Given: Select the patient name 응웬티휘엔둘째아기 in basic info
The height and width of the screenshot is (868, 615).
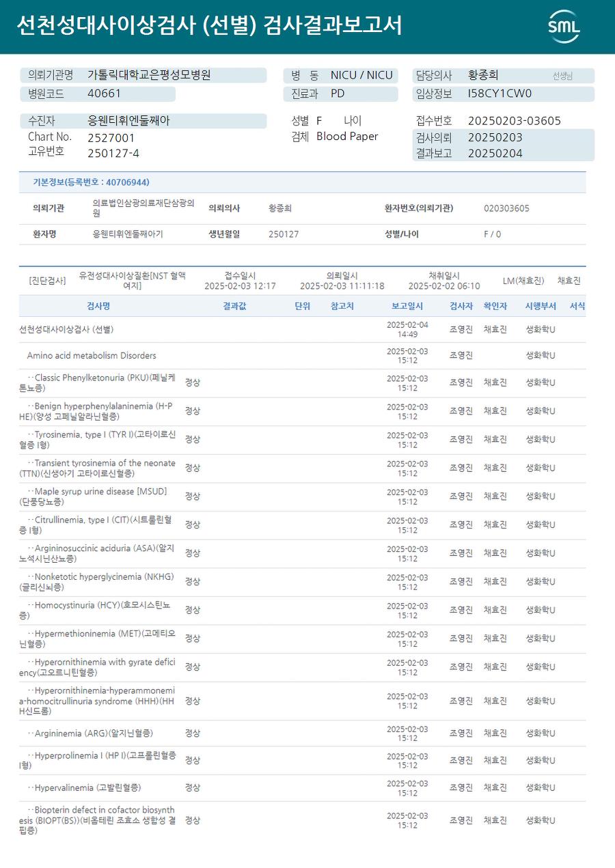Looking at the screenshot, I should tap(128, 234).
